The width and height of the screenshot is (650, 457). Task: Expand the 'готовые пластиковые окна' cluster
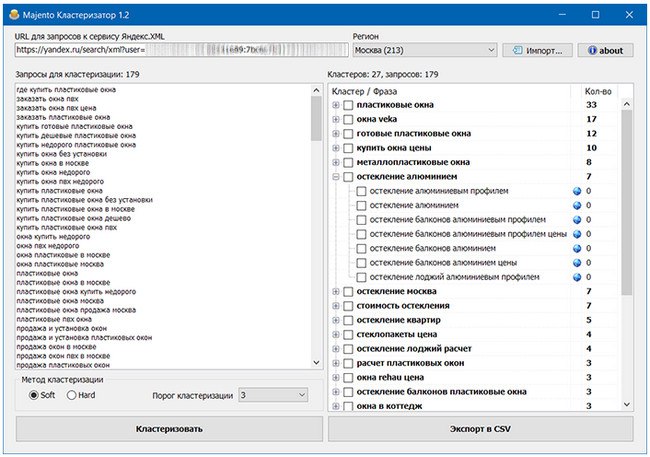click(x=336, y=134)
